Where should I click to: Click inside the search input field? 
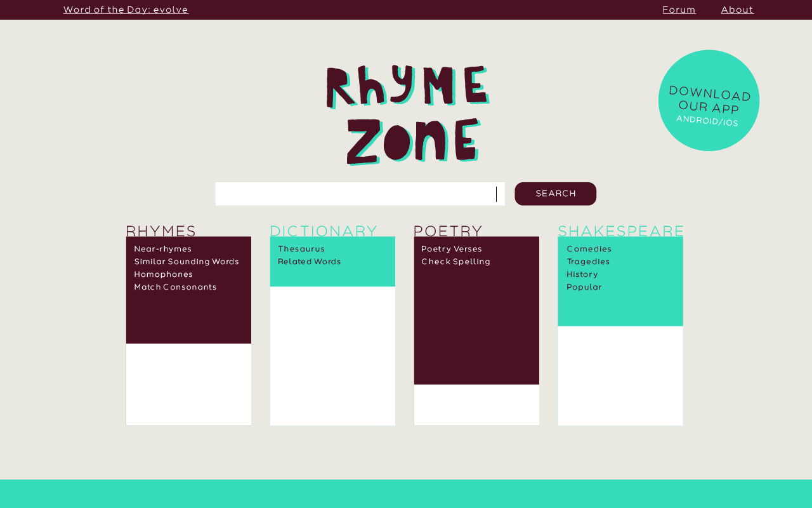point(355,194)
